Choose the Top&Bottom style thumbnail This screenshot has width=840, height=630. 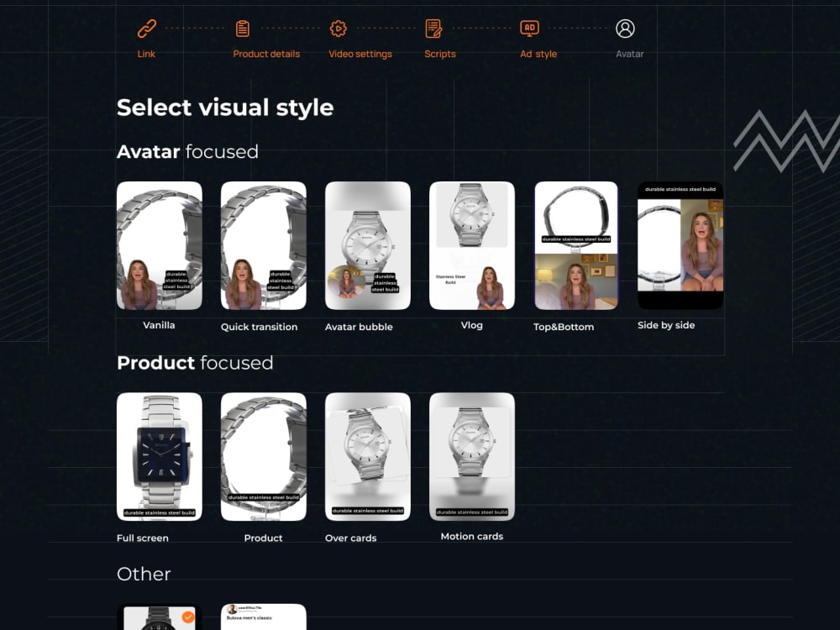click(x=576, y=245)
